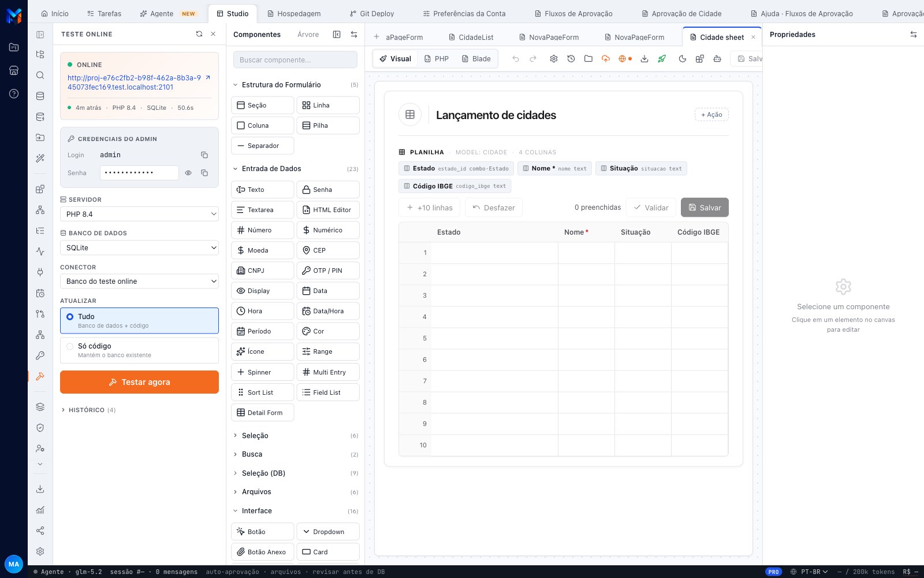Viewport: 924px width, 578px height.
Task: Click the robot icon in editor toolbar
Action: click(717, 59)
